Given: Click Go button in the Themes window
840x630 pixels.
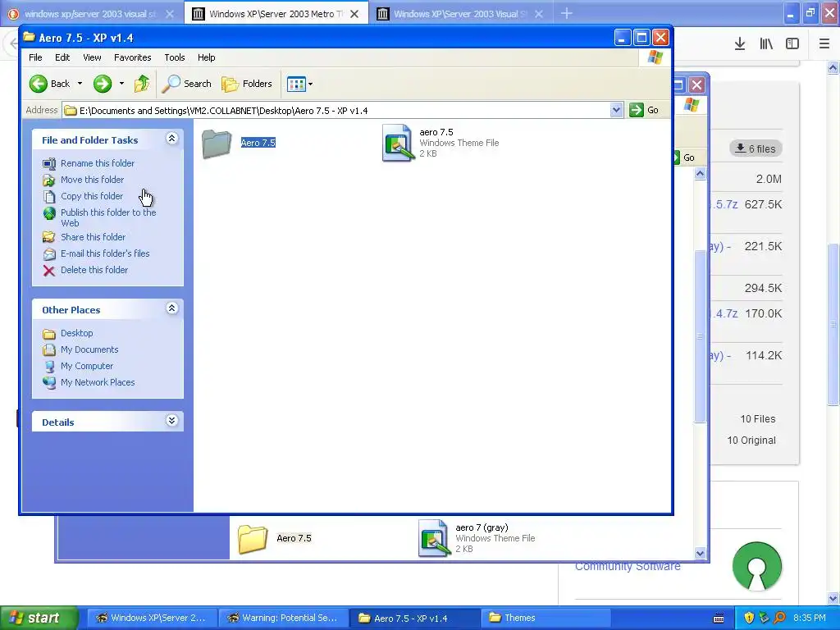Looking at the screenshot, I should pos(685,157).
